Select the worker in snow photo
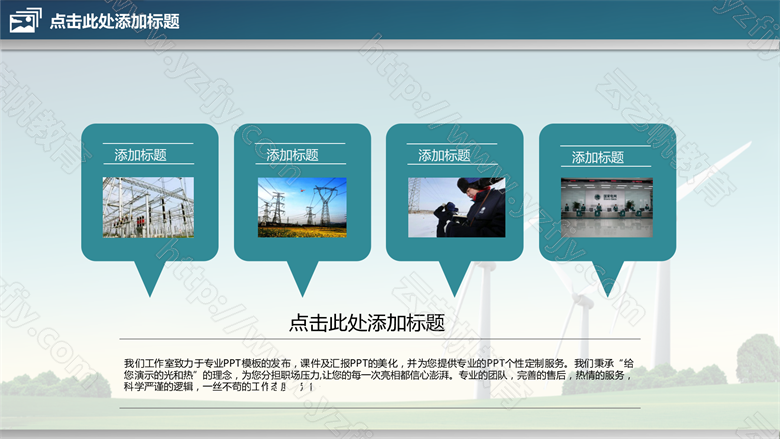The image size is (780, 439). pos(457,207)
